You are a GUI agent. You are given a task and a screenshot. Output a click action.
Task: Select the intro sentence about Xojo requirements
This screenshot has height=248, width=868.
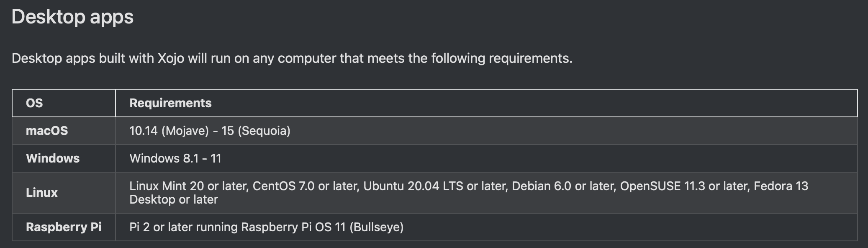click(292, 58)
